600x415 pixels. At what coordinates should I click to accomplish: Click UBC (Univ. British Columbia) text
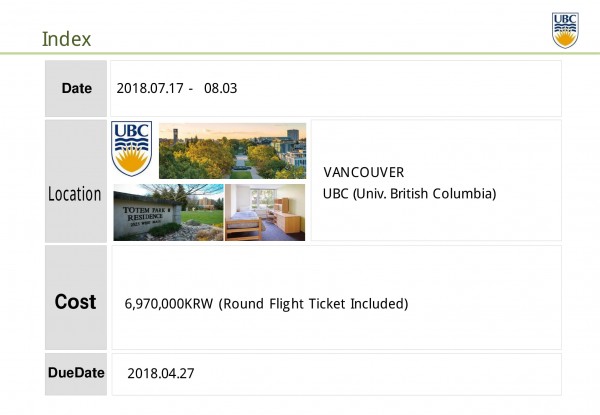point(409,194)
